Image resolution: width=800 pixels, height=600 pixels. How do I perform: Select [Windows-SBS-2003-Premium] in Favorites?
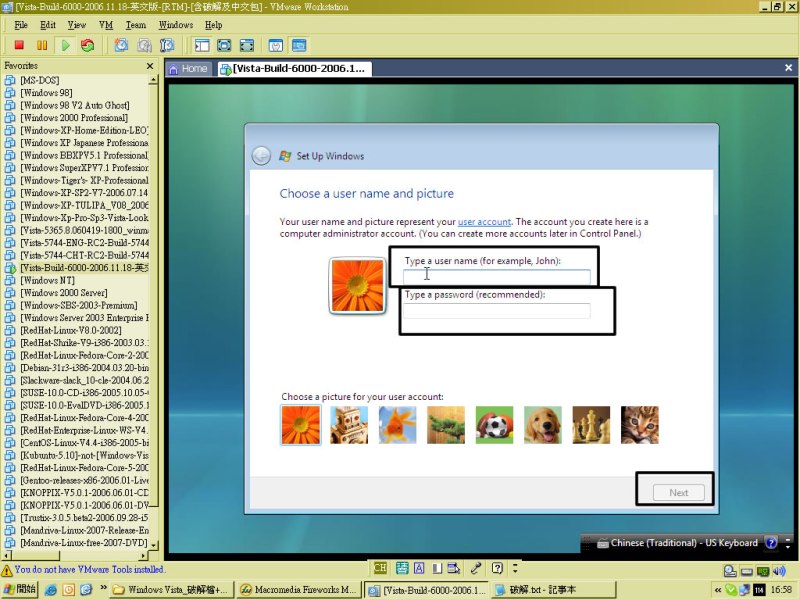(79, 306)
